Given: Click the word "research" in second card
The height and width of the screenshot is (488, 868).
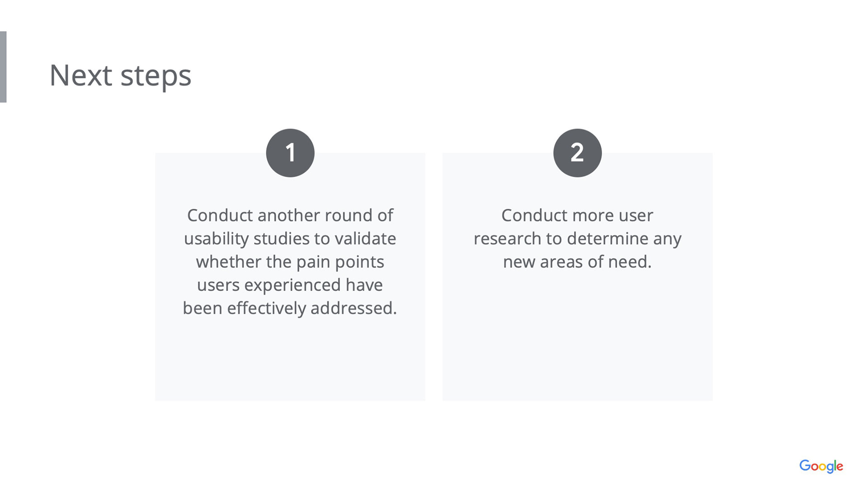Looking at the screenshot, I should pyautogui.click(x=507, y=239).
